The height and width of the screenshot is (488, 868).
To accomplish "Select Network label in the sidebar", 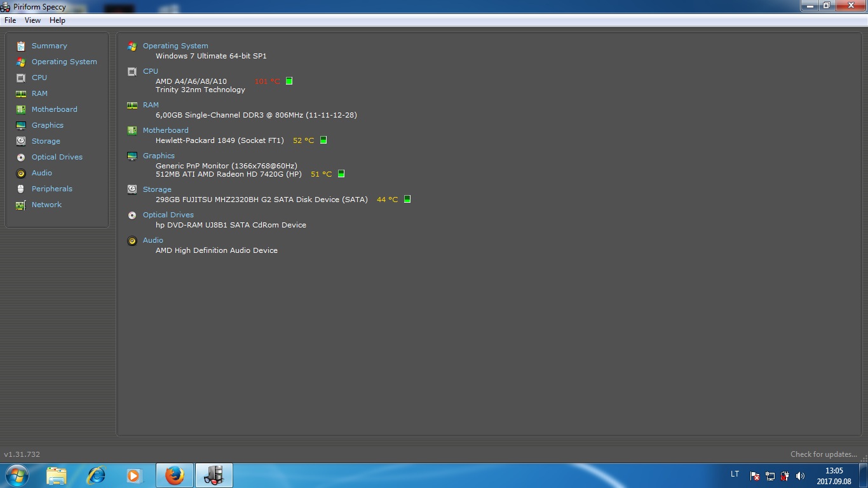I will [46, 205].
